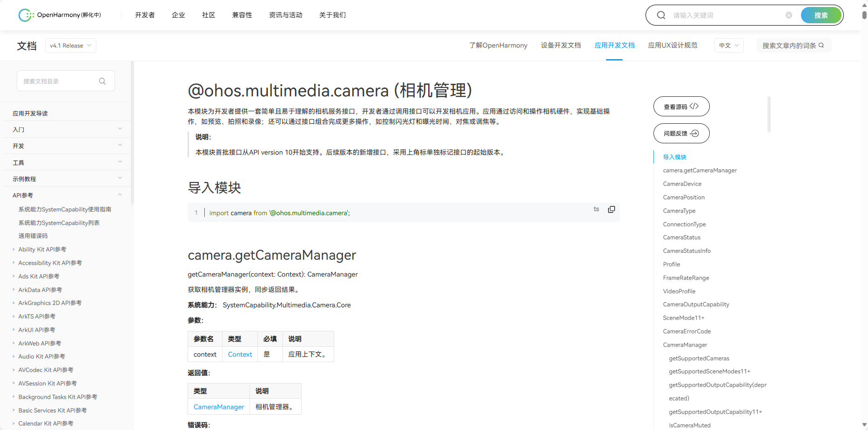Viewport: 868px width, 430px height.
Task: Jump to camera.getCameraManager in outline
Action: pos(700,170)
